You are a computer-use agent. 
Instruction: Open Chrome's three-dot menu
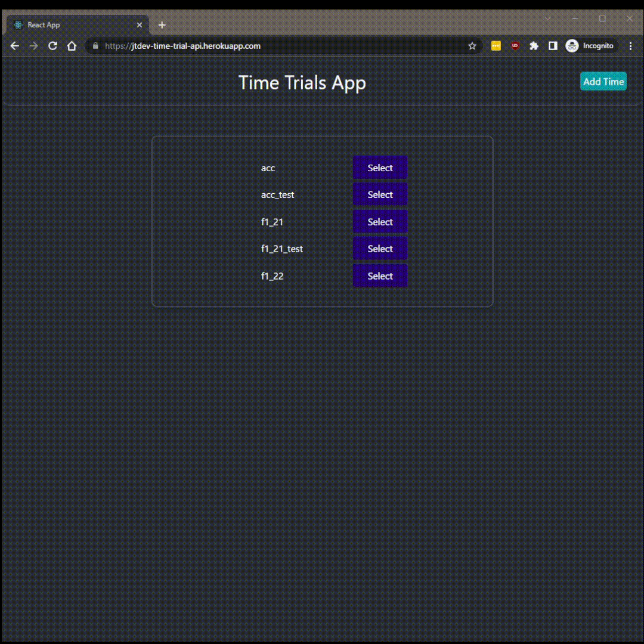(631, 45)
